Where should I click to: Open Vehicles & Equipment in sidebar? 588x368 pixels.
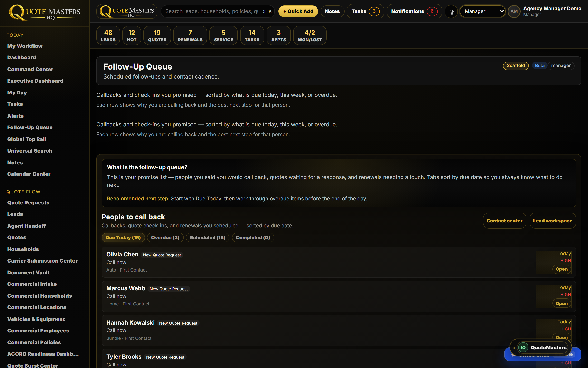click(36, 319)
